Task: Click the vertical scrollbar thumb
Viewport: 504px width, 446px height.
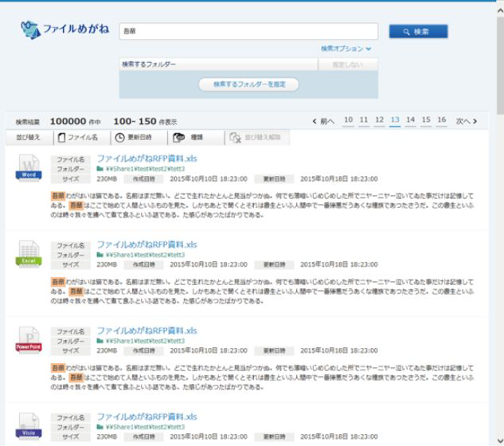Action: coord(500,66)
